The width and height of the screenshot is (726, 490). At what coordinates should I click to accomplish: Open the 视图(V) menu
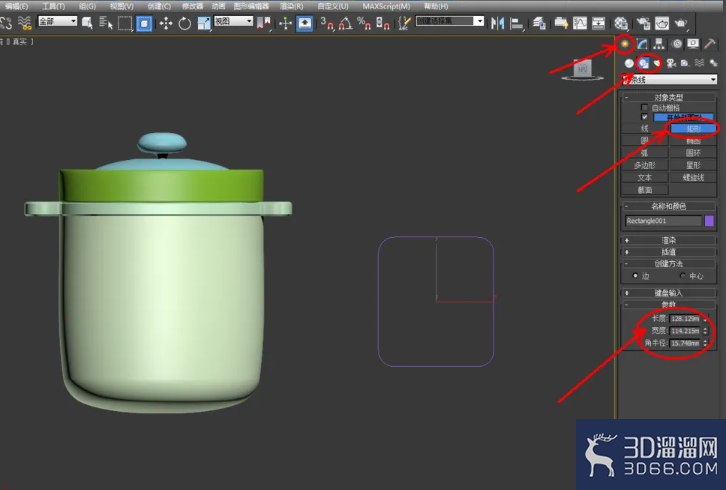pos(122,6)
